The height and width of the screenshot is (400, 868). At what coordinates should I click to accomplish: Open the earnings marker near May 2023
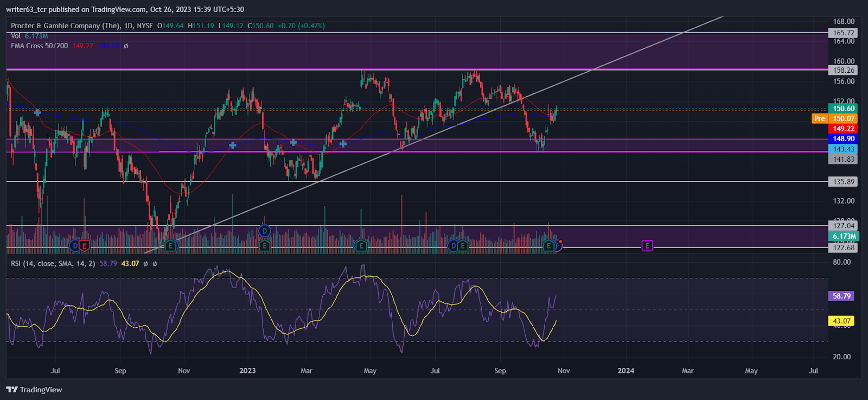(x=361, y=246)
